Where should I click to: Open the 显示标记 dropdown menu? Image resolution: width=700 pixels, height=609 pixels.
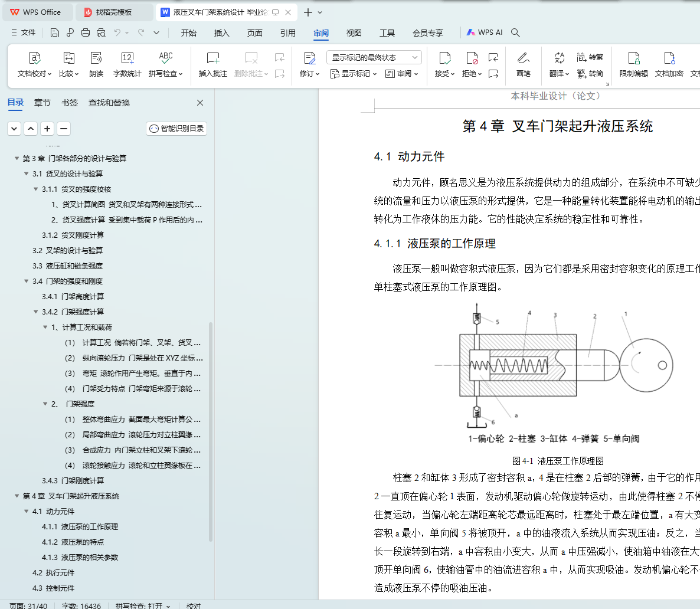(354, 74)
